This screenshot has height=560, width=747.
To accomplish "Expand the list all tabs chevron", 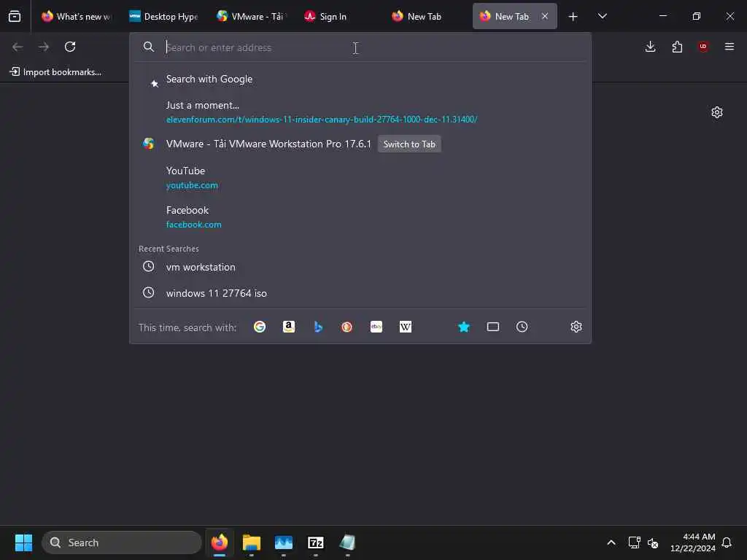I will pyautogui.click(x=602, y=16).
